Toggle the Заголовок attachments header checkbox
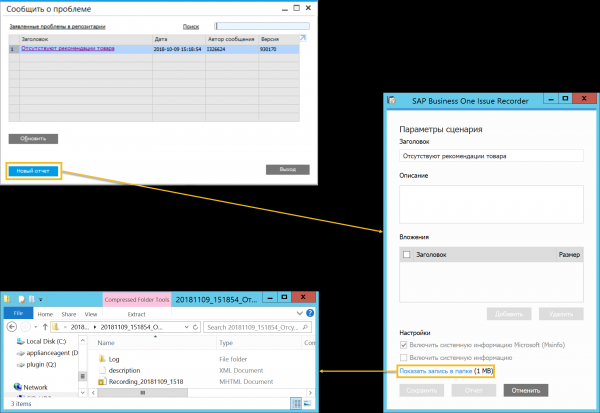Screen dimensions: 600x413 pos(405,255)
